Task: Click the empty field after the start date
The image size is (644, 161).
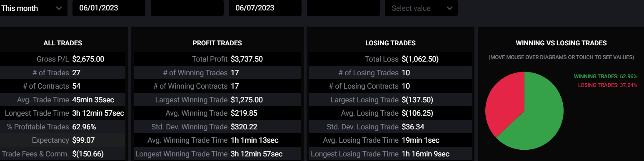Action: coord(187,8)
